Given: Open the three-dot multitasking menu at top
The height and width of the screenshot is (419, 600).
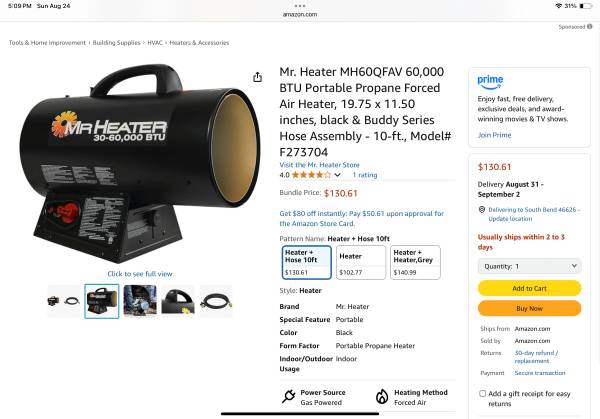Looking at the screenshot, I should click(300, 6).
